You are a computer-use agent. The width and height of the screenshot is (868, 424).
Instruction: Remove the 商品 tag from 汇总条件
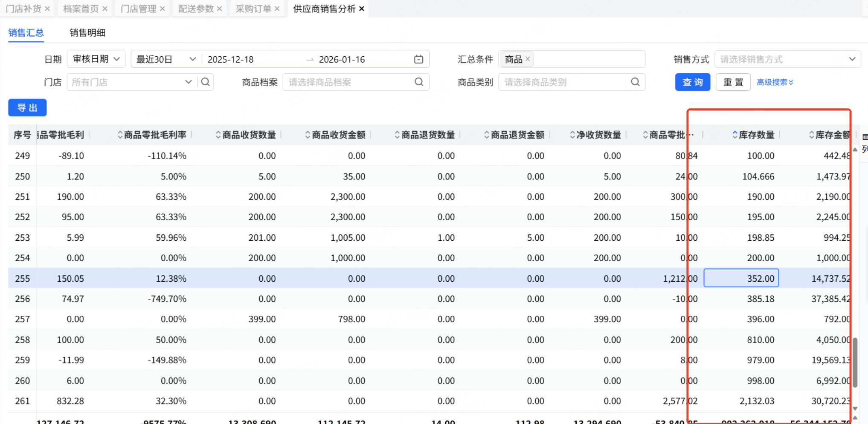528,59
